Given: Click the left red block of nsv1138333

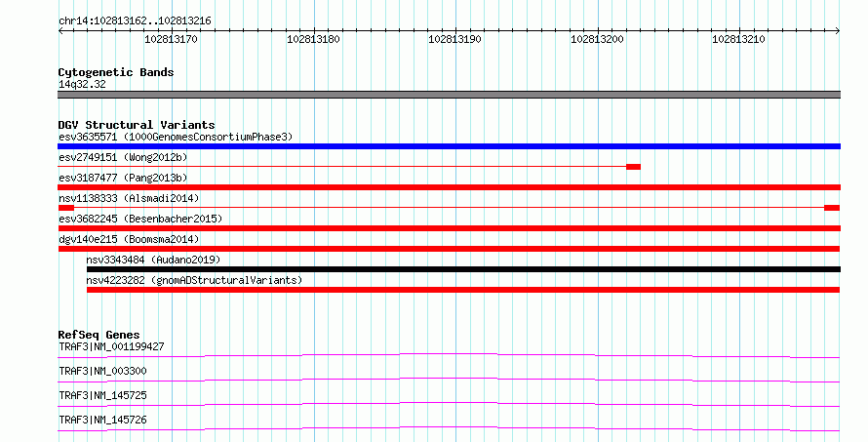Looking at the screenshot, I should click(66, 208).
